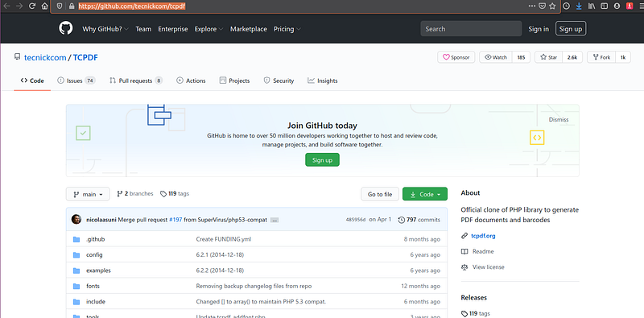Open the 797 commits history link
The height and width of the screenshot is (318, 644).
[x=419, y=220]
